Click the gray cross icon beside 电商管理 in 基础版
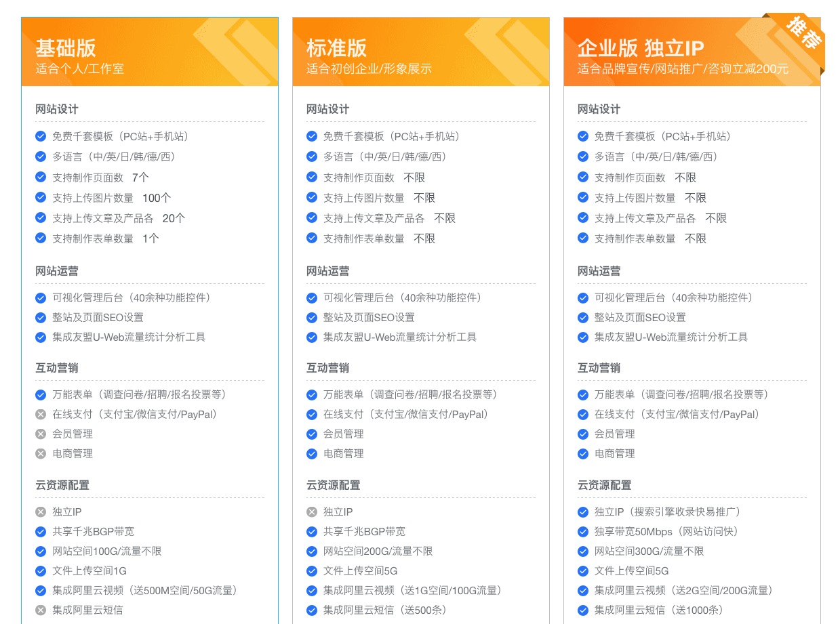 (41, 453)
